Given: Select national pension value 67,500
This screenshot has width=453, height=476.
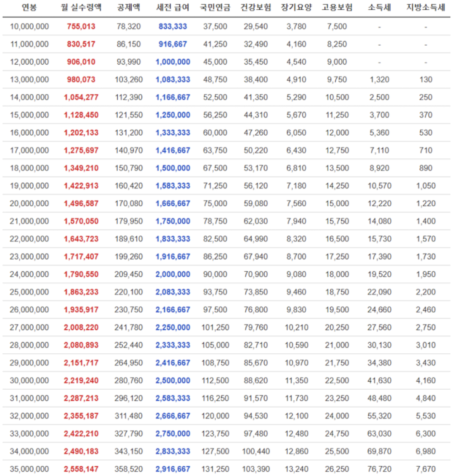Looking at the screenshot, I should click(x=215, y=168).
